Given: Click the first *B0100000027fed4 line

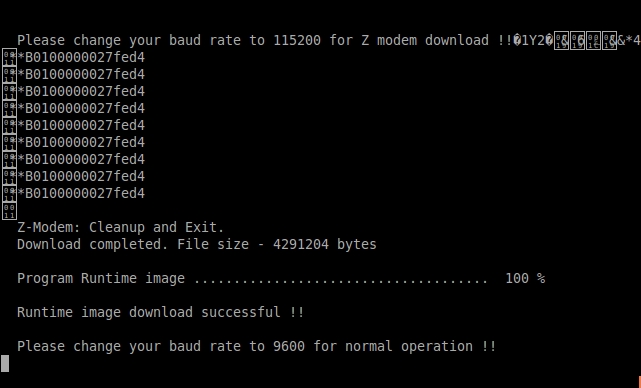Looking at the screenshot, I should pyautogui.click(x=81, y=57).
